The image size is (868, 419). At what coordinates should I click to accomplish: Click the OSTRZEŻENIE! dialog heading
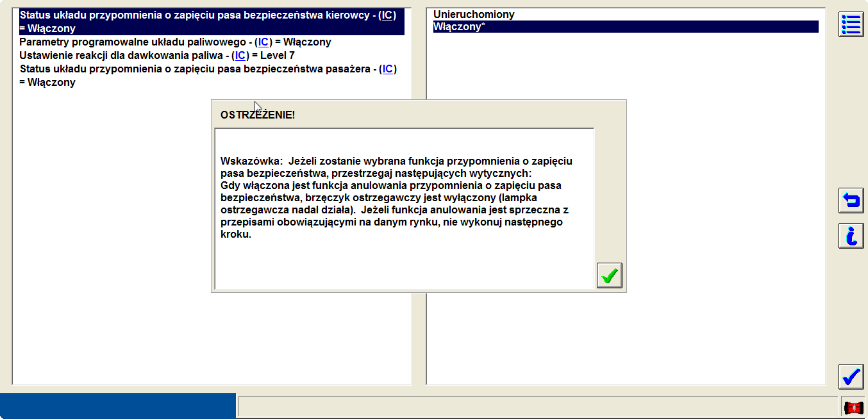258,115
